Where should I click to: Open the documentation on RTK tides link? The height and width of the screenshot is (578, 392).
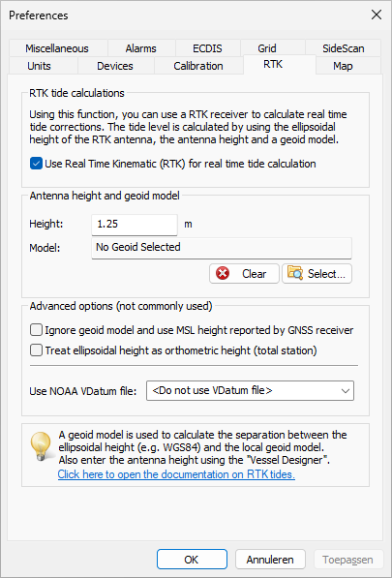(176, 474)
